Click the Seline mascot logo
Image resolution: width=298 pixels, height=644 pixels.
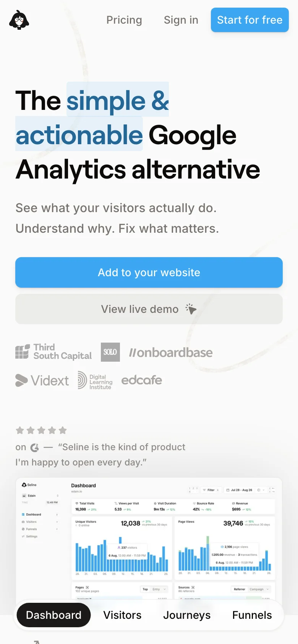point(19,20)
